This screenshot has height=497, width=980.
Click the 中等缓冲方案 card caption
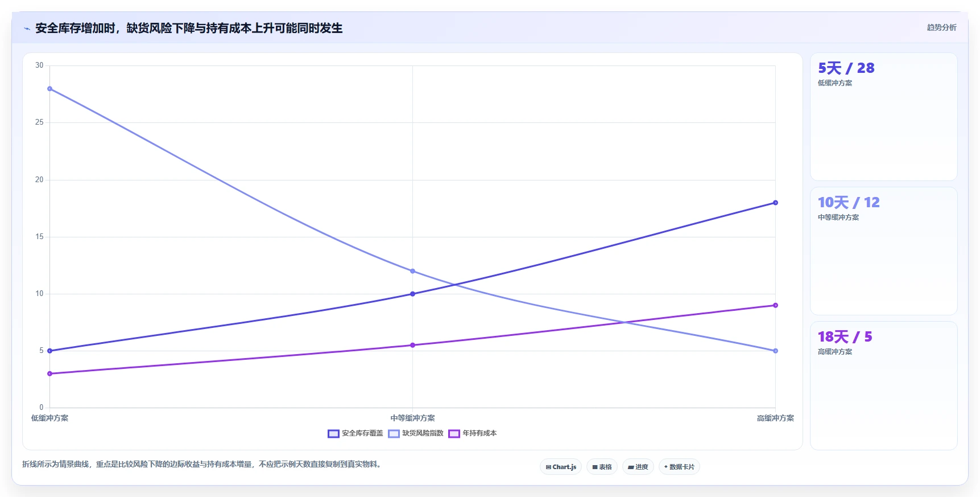838,217
